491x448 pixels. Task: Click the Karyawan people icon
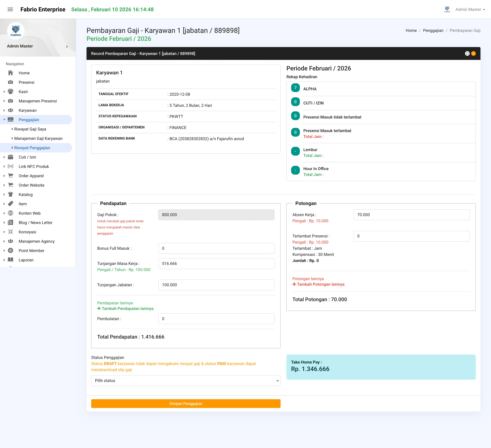(11, 110)
